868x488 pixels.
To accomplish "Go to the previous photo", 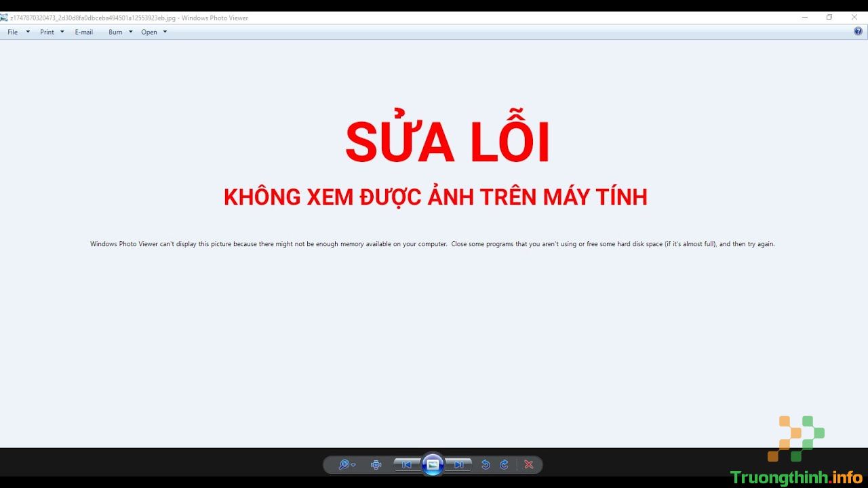I will (x=407, y=464).
